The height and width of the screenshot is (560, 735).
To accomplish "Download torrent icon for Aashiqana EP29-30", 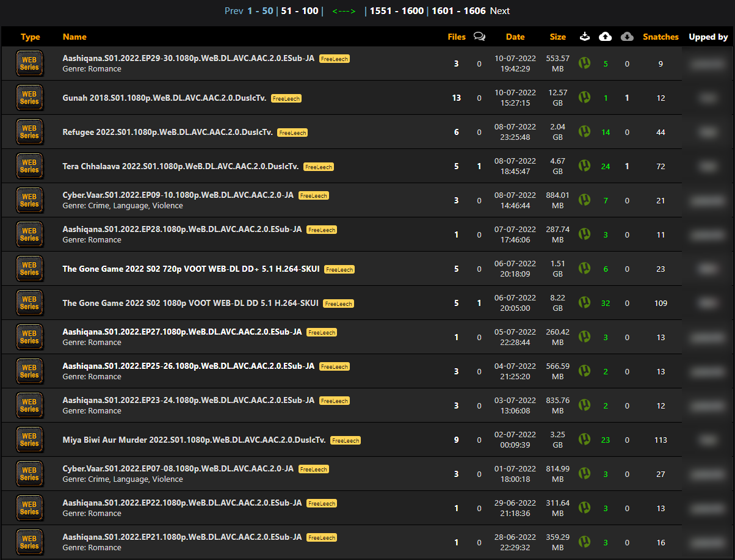I will coord(585,63).
